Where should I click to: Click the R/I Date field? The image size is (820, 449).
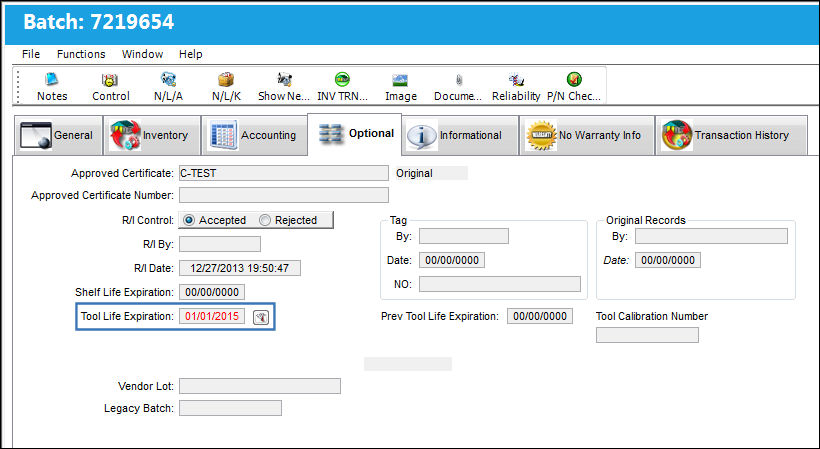pyautogui.click(x=240, y=268)
